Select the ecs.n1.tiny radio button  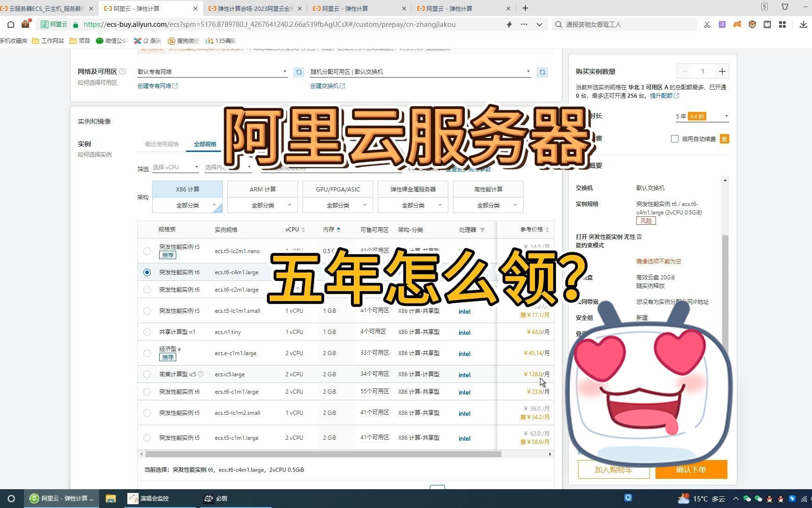point(147,332)
